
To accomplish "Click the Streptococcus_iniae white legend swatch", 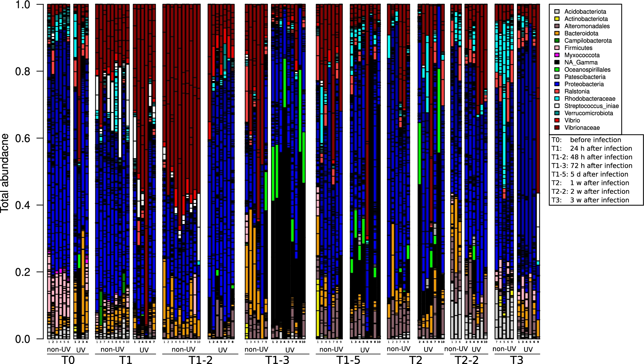I will click(x=557, y=105).
